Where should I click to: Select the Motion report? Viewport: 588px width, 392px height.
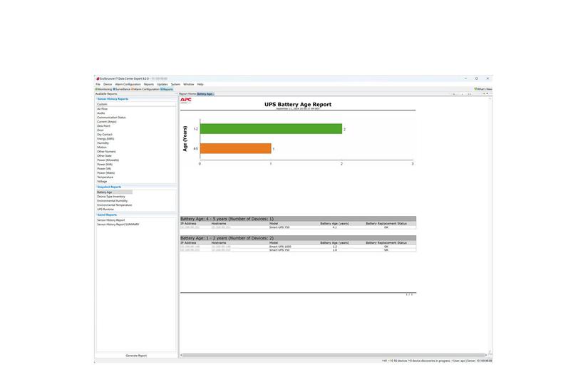[102, 148]
